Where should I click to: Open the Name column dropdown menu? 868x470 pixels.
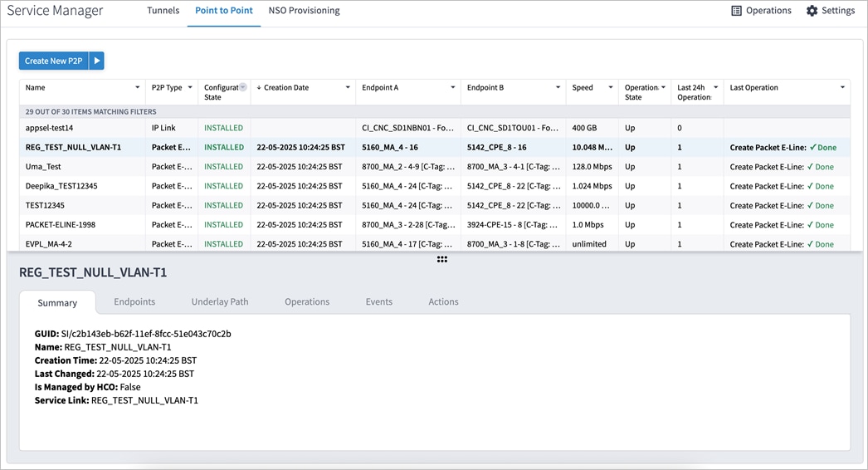coord(137,88)
